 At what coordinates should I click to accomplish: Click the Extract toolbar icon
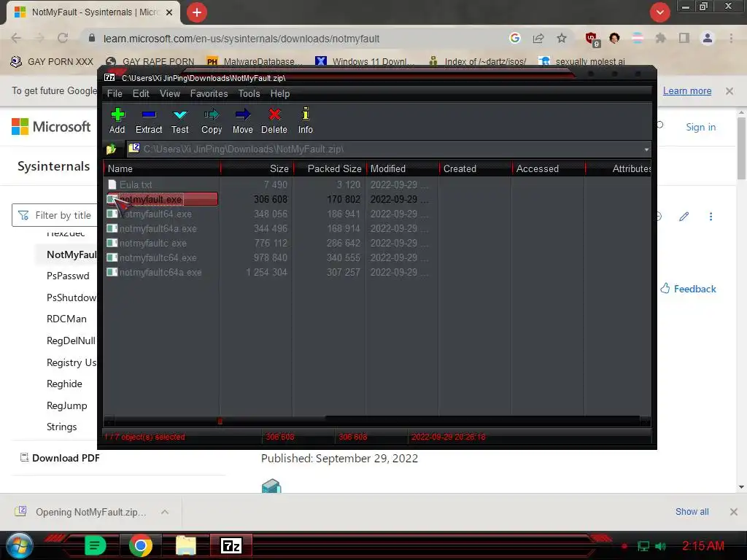tap(149, 121)
